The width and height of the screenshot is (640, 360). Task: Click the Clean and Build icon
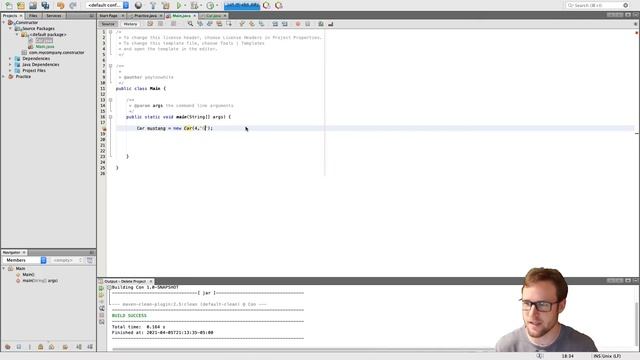click(166, 5)
